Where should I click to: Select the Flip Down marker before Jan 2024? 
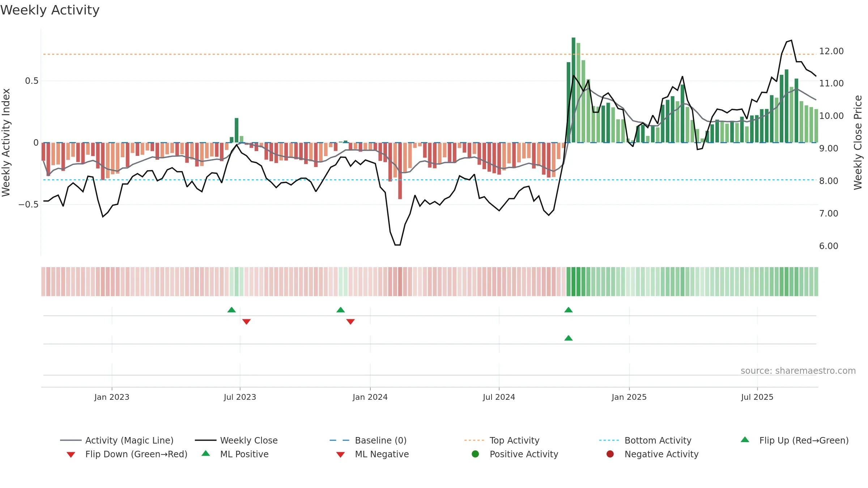pos(350,322)
